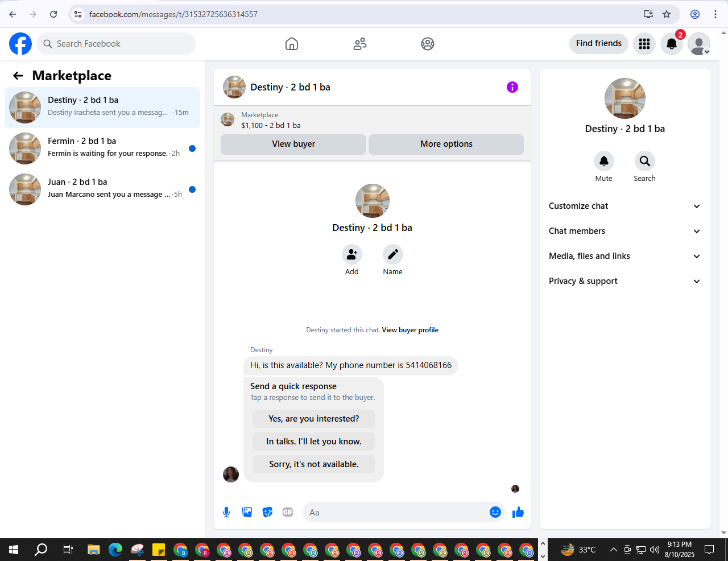Expand Chat members section
The width and height of the screenshot is (728, 561).
[x=624, y=231]
